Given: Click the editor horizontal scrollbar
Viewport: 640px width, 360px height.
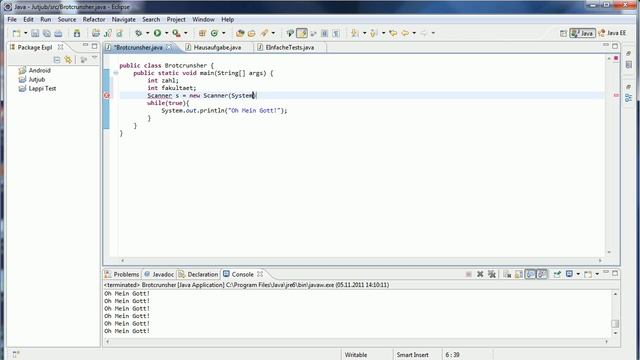Looking at the screenshot, I should point(361,260).
